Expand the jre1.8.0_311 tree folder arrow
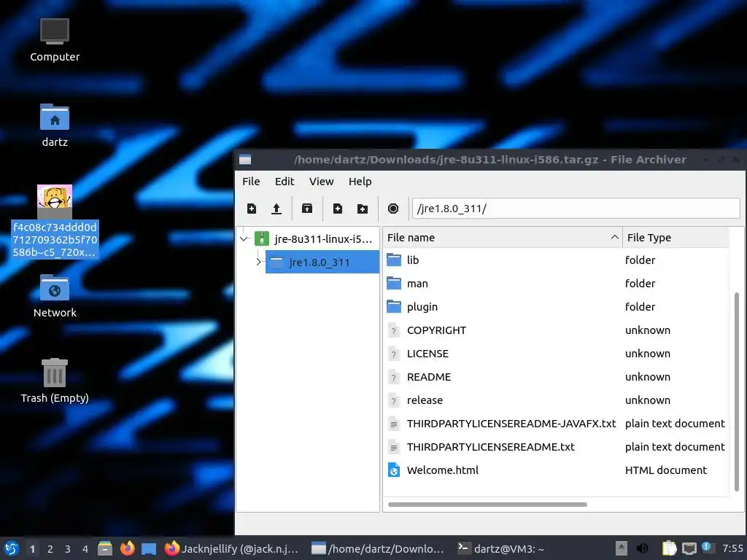The width and height of the screenshot is (747, 560). 259,262
